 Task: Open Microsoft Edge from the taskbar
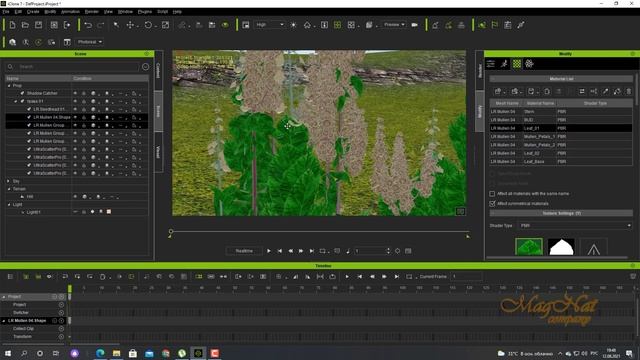[x=100, y=353]
